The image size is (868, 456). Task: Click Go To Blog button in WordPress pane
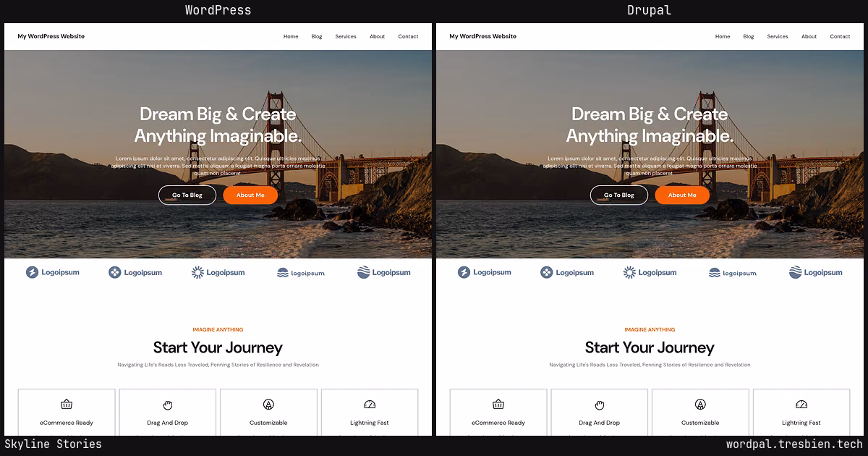point(187,195)
